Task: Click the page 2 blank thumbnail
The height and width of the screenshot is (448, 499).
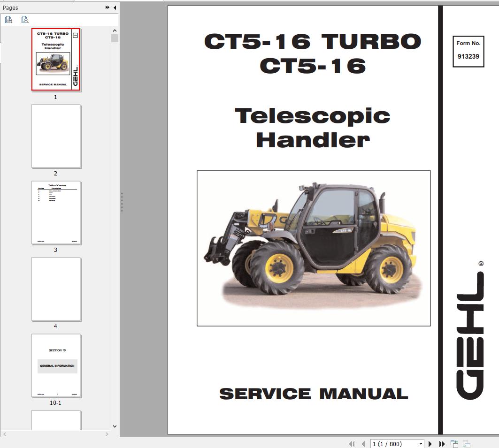Action: 56,137
